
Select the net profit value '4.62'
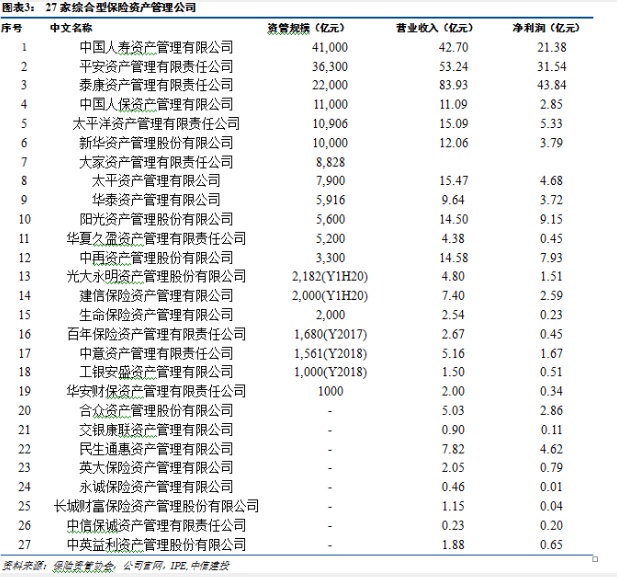pyautogui.click(x=551, y=449)
